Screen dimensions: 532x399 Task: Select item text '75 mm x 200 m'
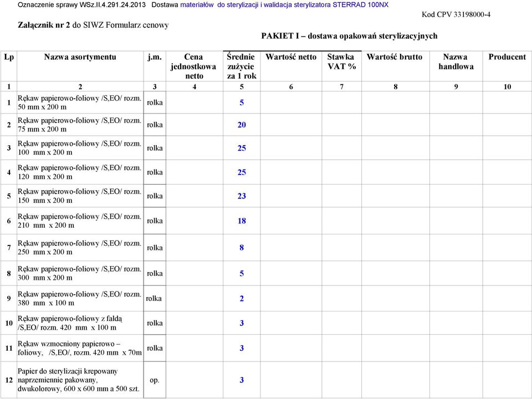pyautogui.click(x=42, y=129)
